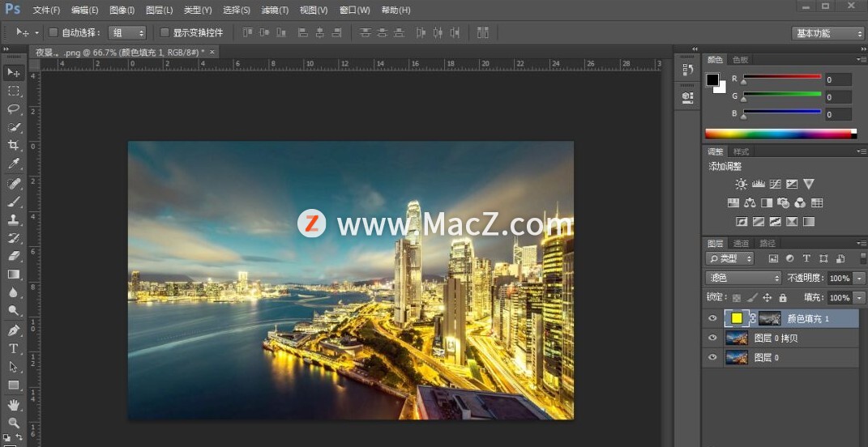
Task: Open the Adjustments panel options menu
Action: [x=862, y=151]
